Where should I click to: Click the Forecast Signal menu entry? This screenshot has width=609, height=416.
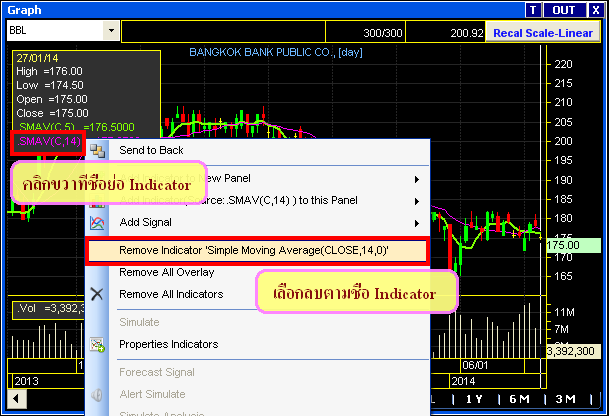(157, 372)
